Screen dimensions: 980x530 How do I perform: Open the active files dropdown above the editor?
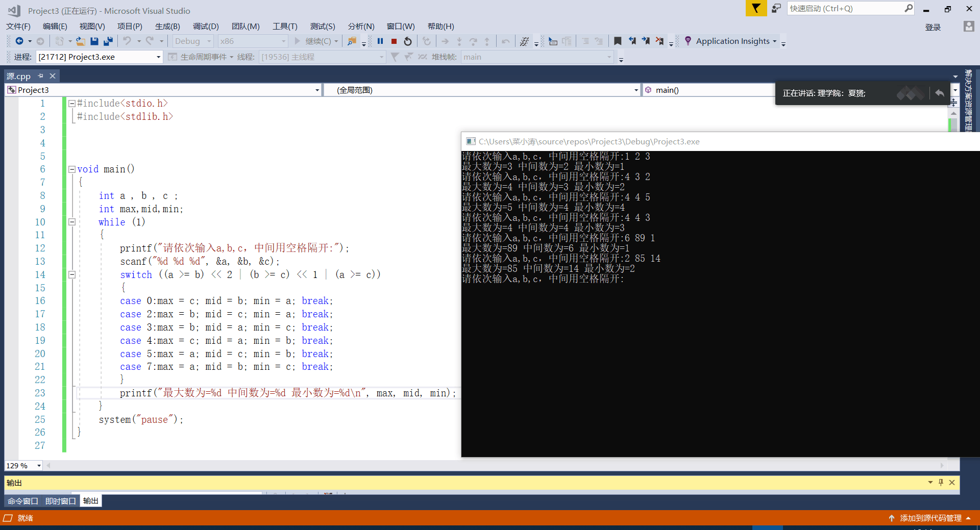955,77
